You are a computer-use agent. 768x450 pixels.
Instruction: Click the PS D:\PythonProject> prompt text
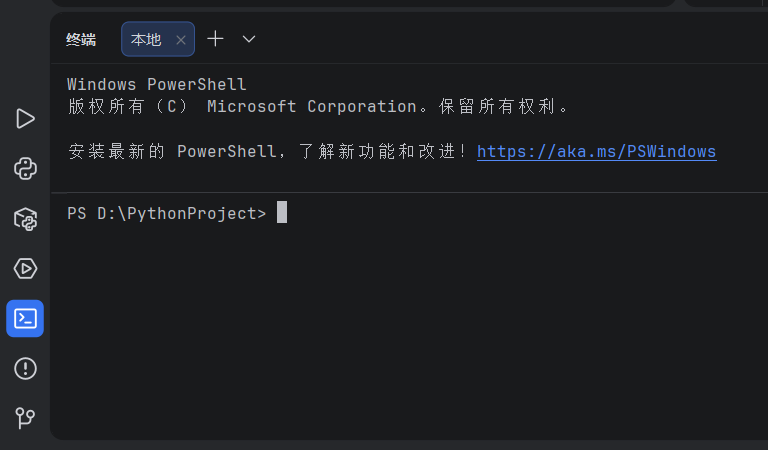167,213
